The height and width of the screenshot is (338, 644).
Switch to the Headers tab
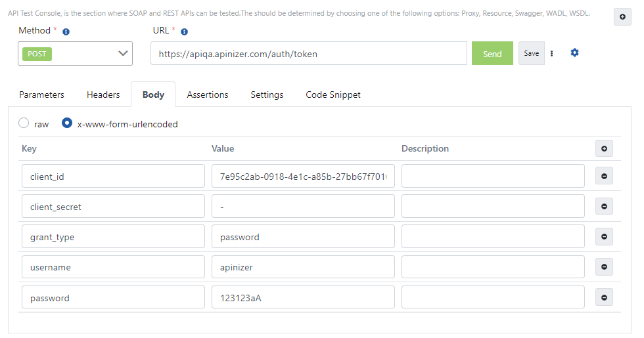point(103,95)
